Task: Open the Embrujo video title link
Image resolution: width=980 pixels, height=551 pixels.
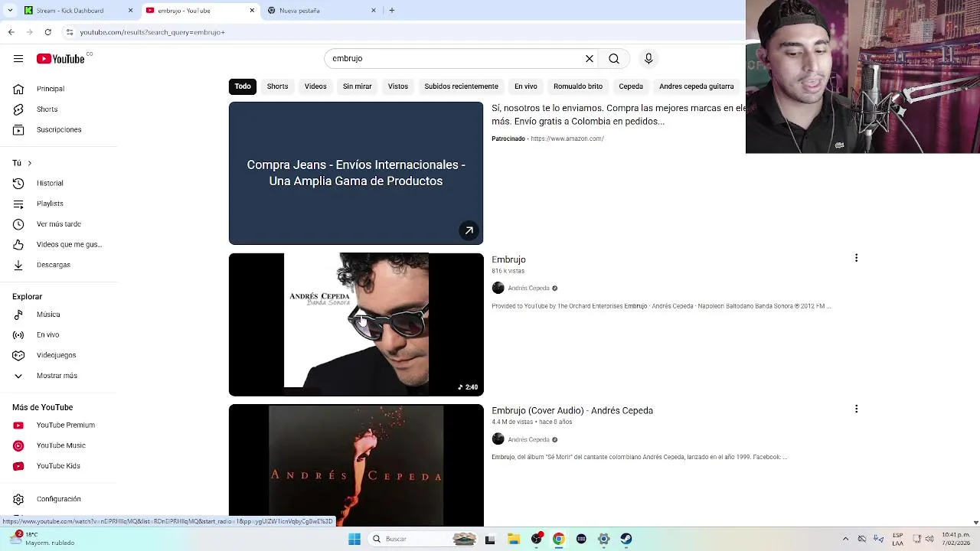Action: pyautogui.click(x=508, y=259)
